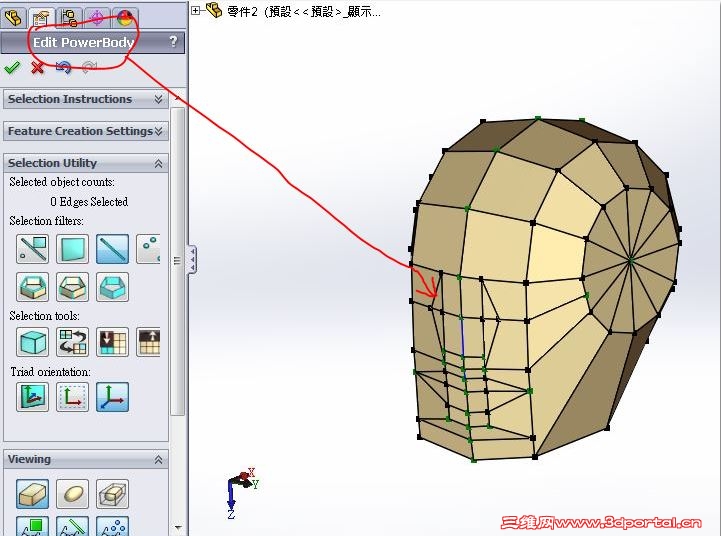
Task: Show the boxy polygon view mode
Action: pos(32,494)
